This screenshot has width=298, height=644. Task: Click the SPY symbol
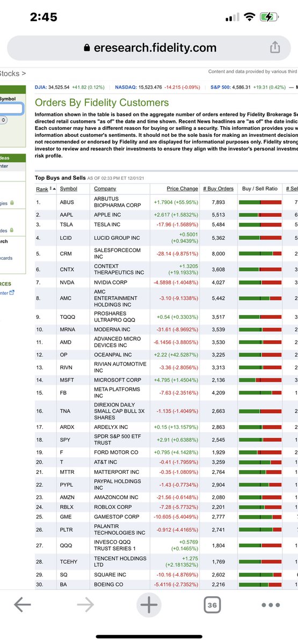[x=66, y=440]
